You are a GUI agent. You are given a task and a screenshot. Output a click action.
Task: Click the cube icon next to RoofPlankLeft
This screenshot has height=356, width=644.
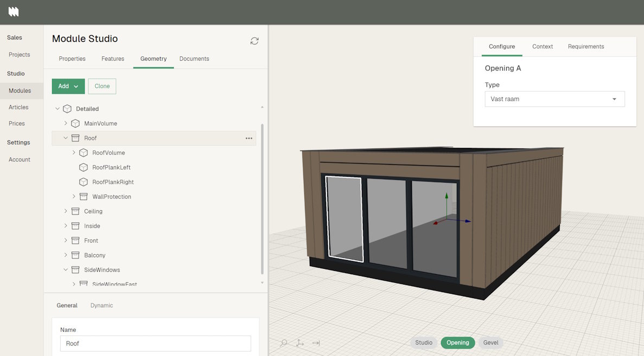click(x=84, y=167)
